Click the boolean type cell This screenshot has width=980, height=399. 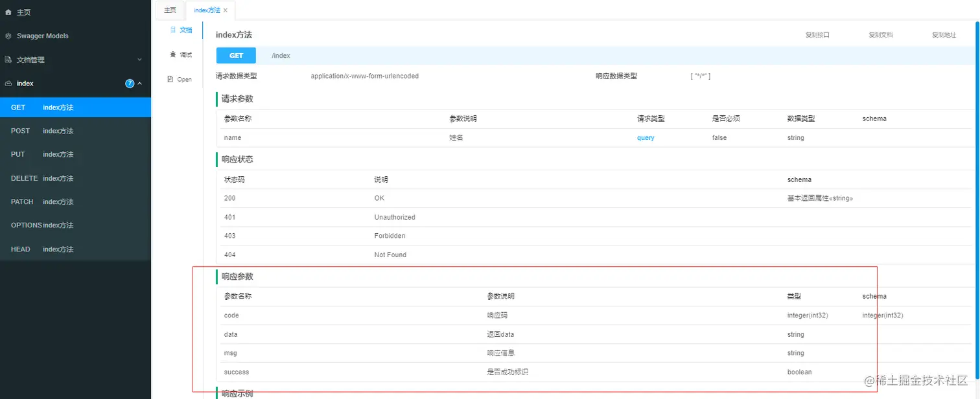[799, 372]
